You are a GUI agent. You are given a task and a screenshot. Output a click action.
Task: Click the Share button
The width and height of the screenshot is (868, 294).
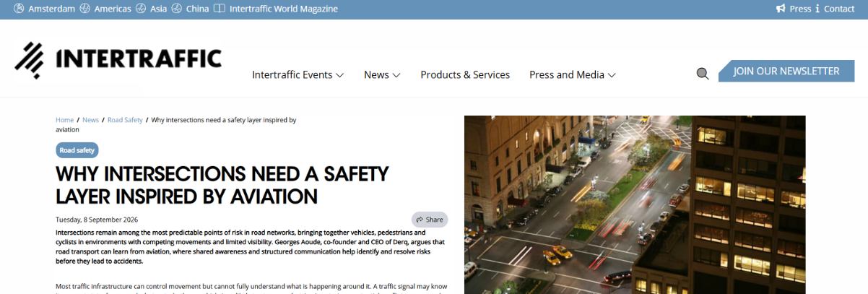(430, 220)
